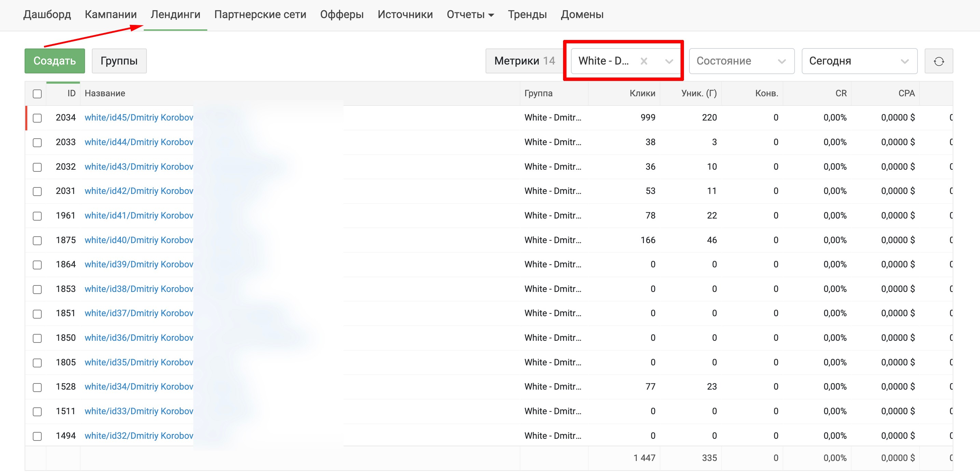Go to the Дашборд tab
The image size is (980, 476).
[47, 14]
